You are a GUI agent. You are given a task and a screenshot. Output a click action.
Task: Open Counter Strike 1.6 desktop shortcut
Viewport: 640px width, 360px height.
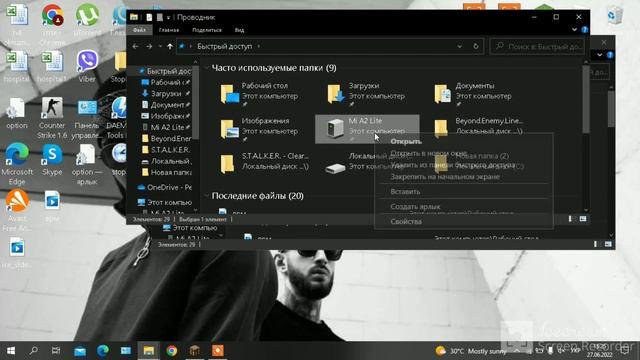(52, 118)
